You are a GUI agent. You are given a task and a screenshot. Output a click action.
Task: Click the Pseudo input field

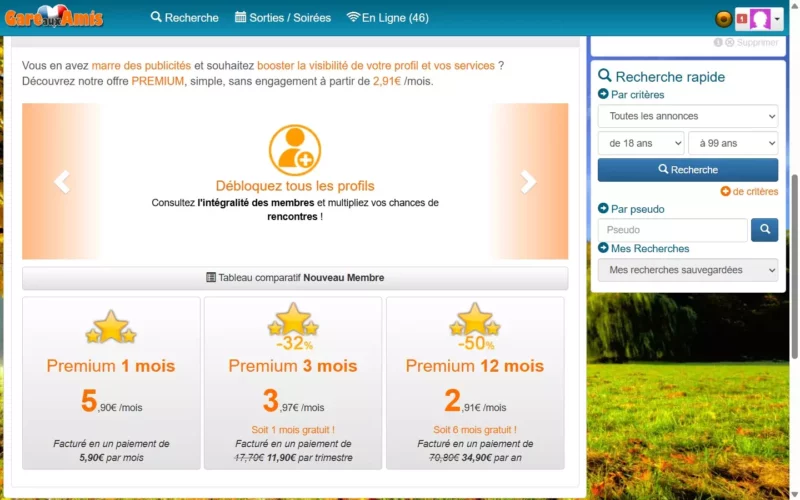(x=672, y=230)
